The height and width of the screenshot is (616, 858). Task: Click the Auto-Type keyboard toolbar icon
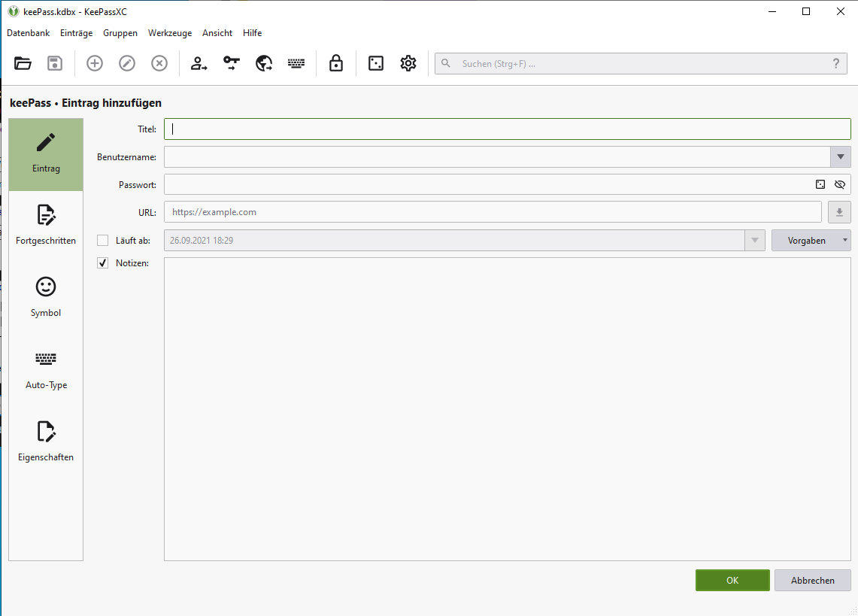[x=296, y=64]
